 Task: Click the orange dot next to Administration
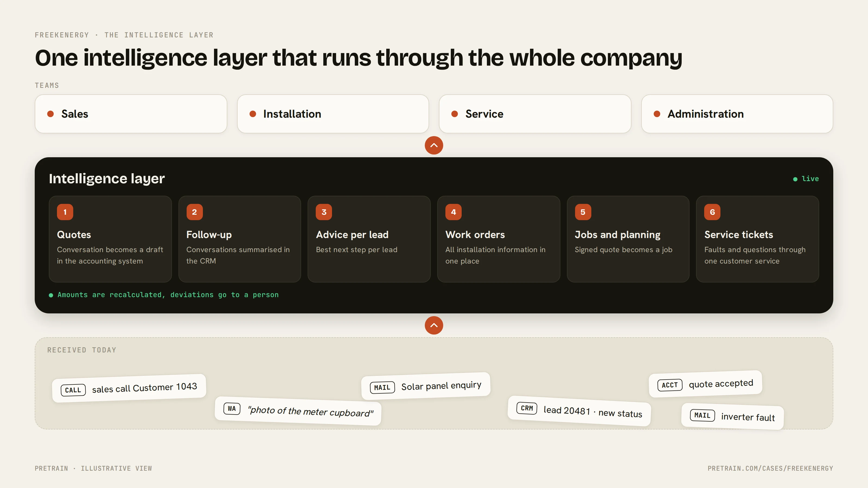point(657,114)
